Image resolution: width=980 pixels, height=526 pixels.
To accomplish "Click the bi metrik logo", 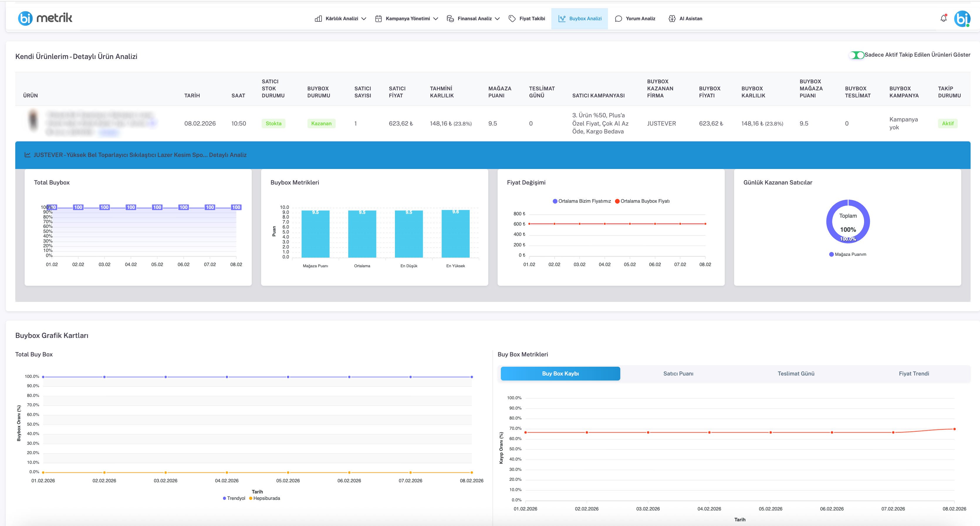I will (45, 18).
